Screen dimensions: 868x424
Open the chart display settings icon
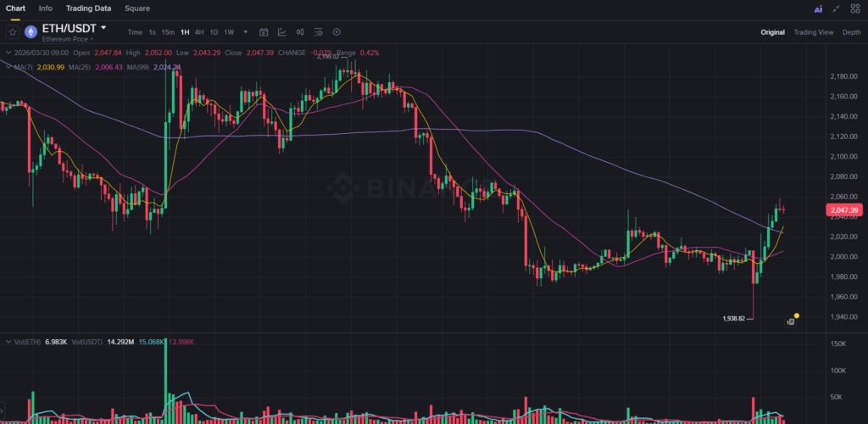tap(319, 32)
